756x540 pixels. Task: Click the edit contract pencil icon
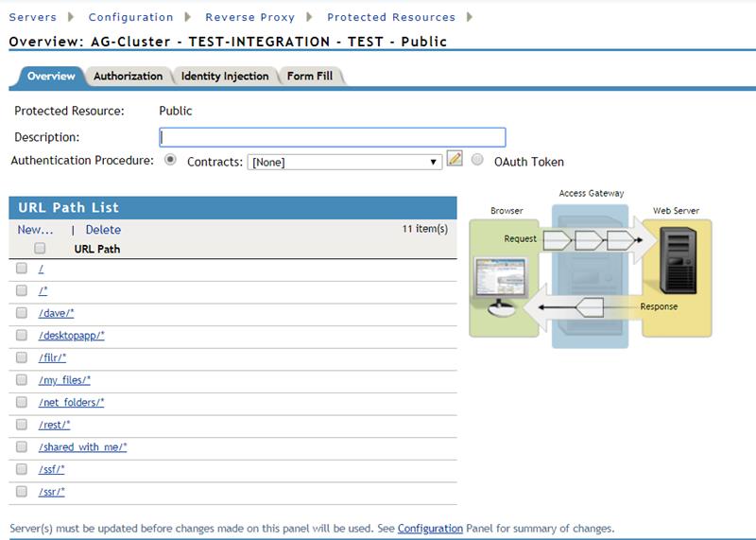tap(455, 160)
